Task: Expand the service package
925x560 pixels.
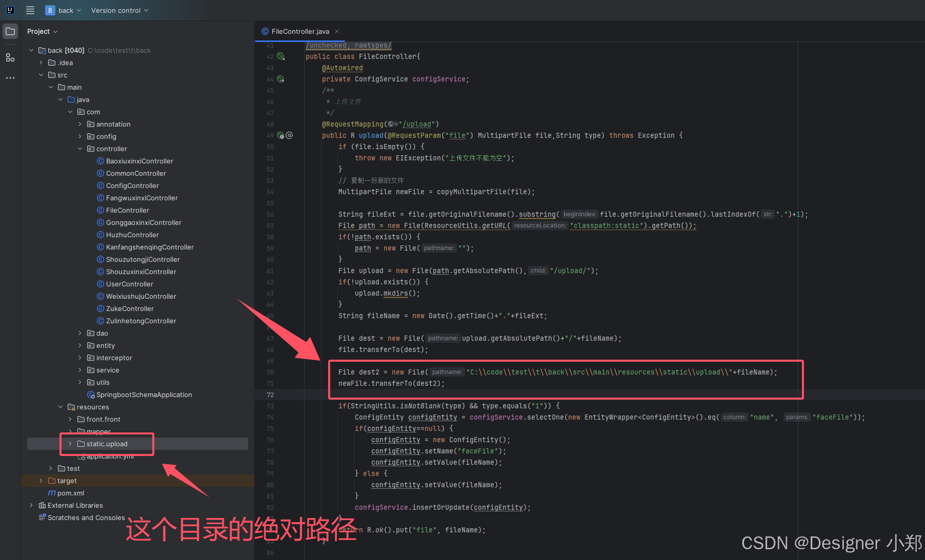Action: coord(80,370)
